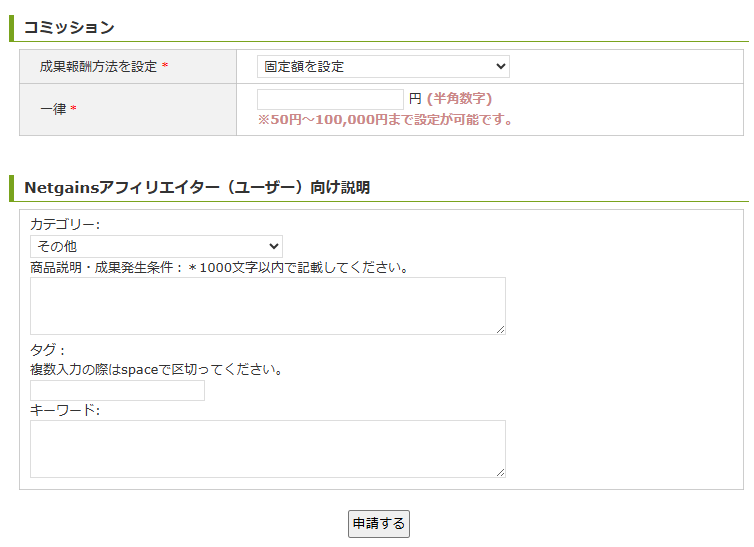Click the 複数入力の際はspace instruction text
Image resolution: width=754 pixels, height=547 pixels.
(x=157, y=369)
